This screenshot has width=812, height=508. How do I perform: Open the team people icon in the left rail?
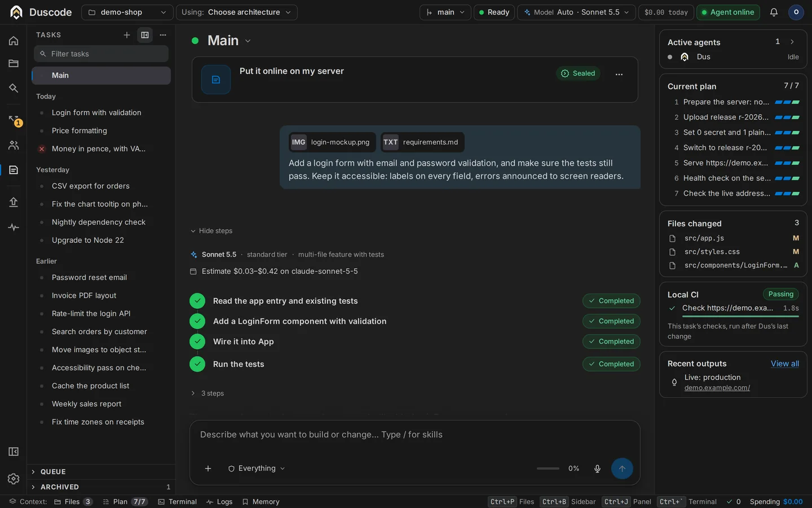point(14,145)
